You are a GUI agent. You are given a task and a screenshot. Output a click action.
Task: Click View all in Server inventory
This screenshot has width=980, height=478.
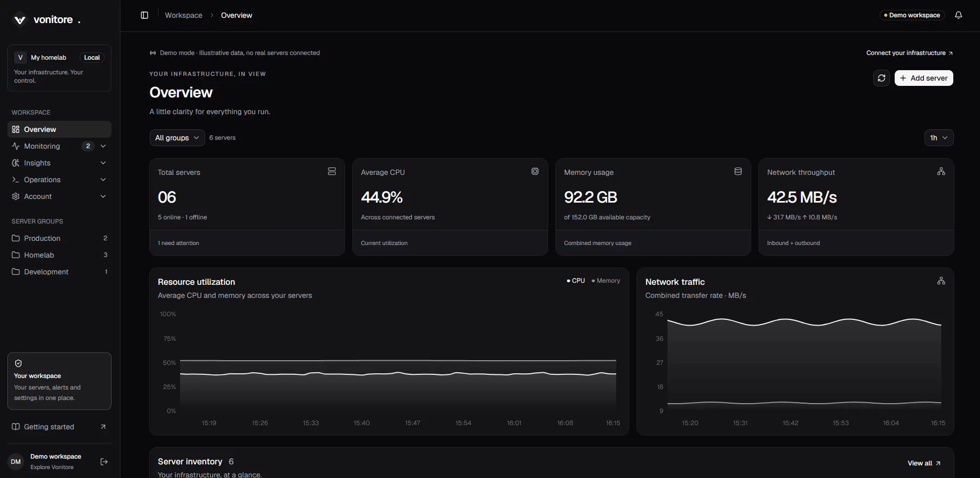924,463
